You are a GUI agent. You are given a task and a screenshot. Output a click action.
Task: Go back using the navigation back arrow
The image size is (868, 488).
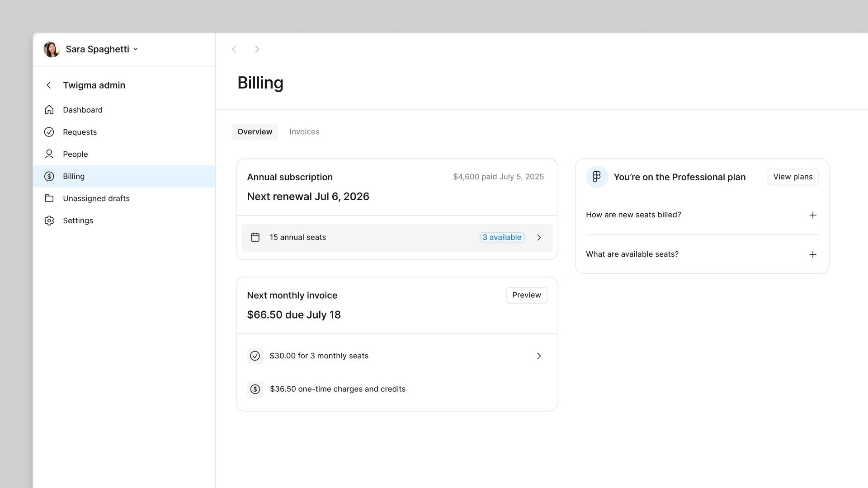coord(234,49)
